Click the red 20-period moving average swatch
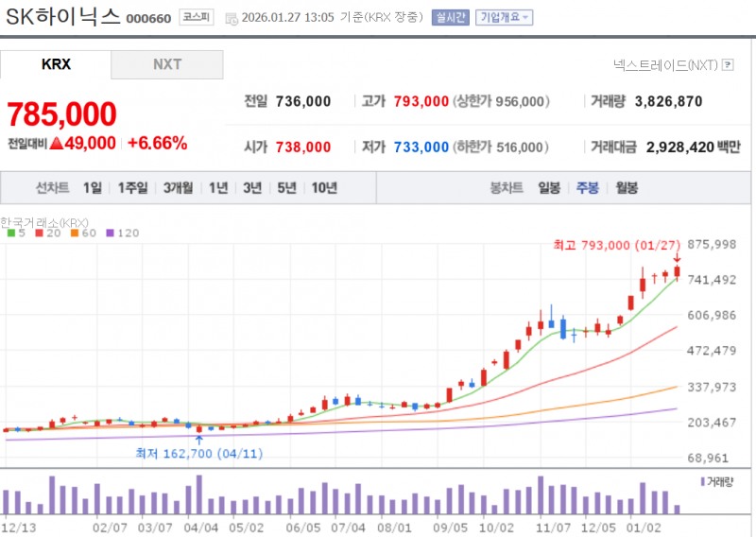This screenshot has width=756, height=537. pos(40,233)
